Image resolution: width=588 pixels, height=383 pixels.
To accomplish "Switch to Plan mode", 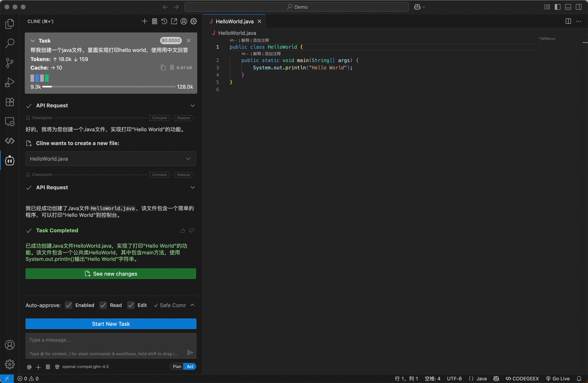I will click(177, 366).
